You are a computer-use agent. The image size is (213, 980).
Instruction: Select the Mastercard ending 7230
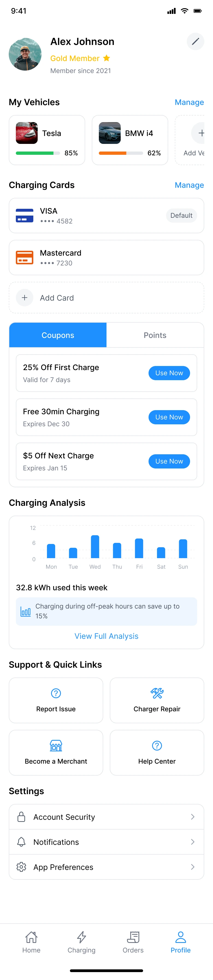click(x=106, y=258)
